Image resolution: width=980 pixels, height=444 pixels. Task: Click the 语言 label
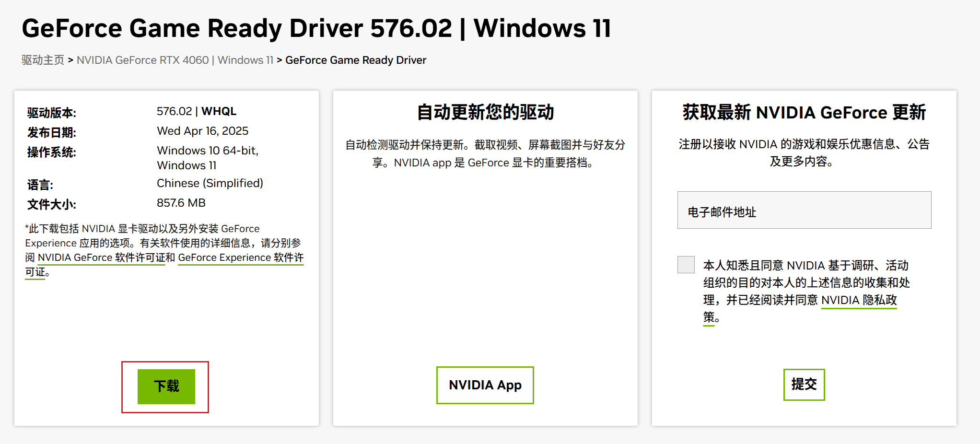[x=40, y=185]
